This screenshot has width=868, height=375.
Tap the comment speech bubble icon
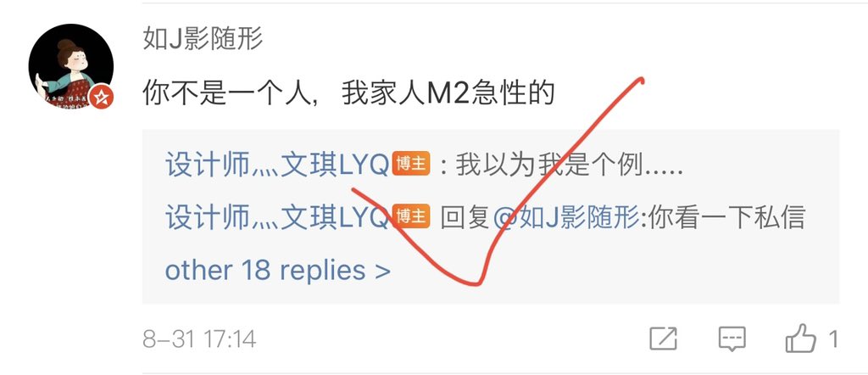(x=732, y=338)
